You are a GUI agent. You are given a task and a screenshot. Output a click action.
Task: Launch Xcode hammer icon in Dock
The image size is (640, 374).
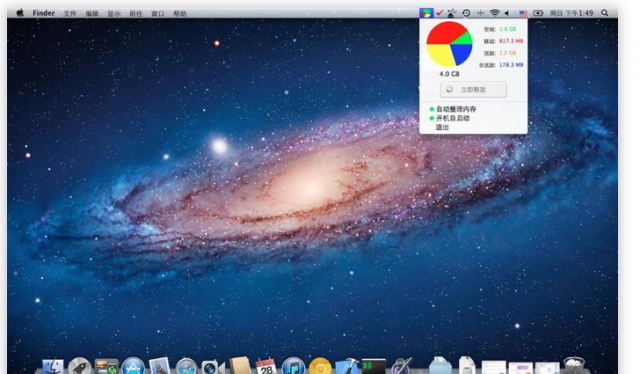point(347,366)
